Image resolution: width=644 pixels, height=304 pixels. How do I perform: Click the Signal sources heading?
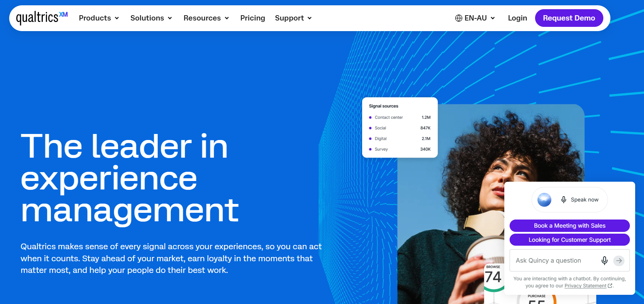point(383,106)
